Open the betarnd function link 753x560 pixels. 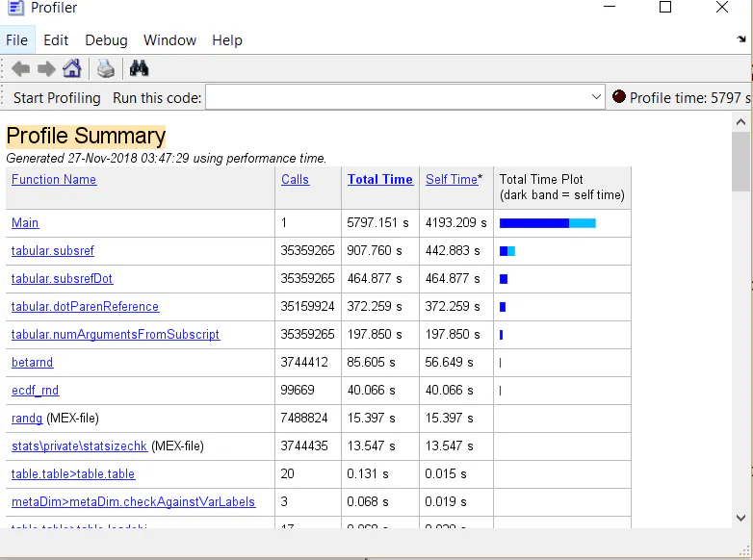pyautogui.click(x=32, y=363)
